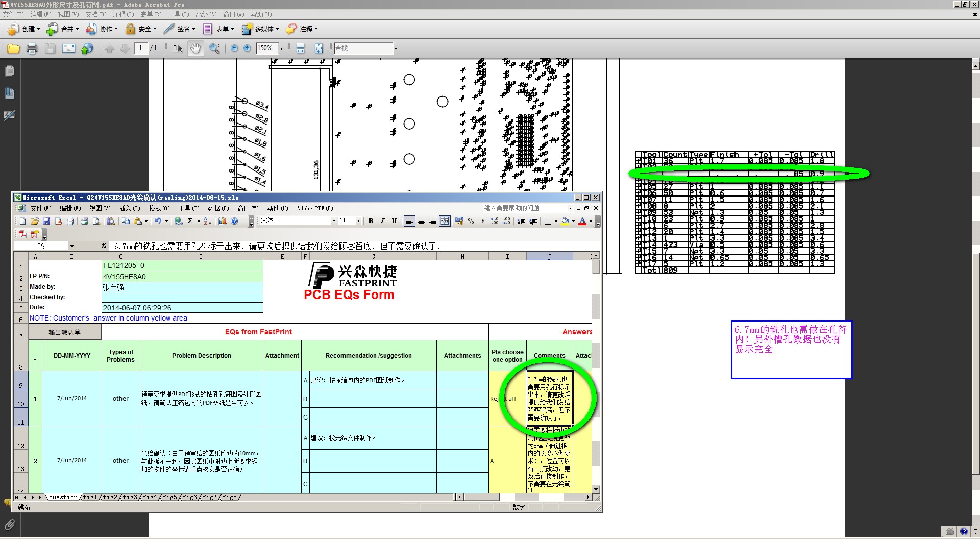The image size is (980, 539).
Task: Open the Excel Name Box J9 dropdown arrow
Action: [72, 246]
